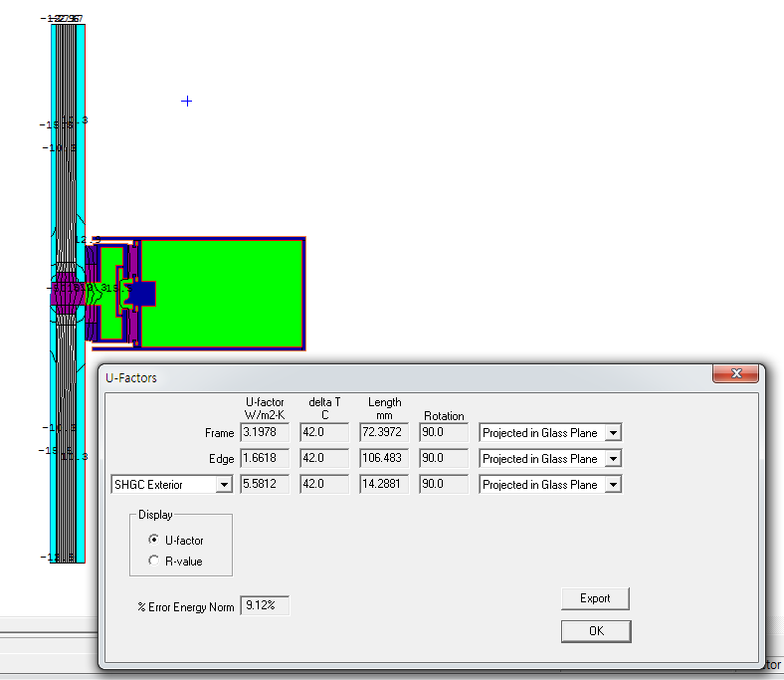The width and height of the screenshot is (784, 680).
Task: Confirm the dialog with OK
Action: pos(595,631)
